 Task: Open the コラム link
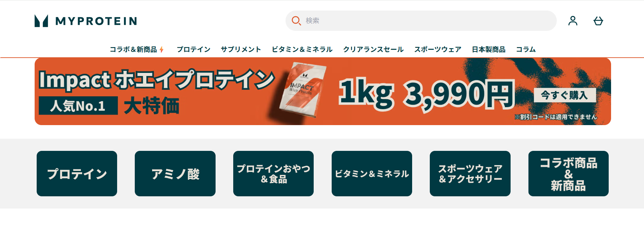click(x=526, y=49)
